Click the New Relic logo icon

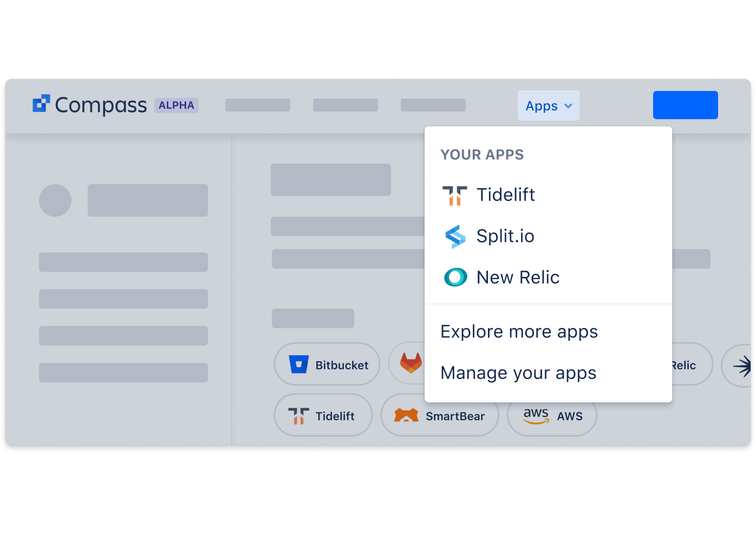(x=455, y=277)
